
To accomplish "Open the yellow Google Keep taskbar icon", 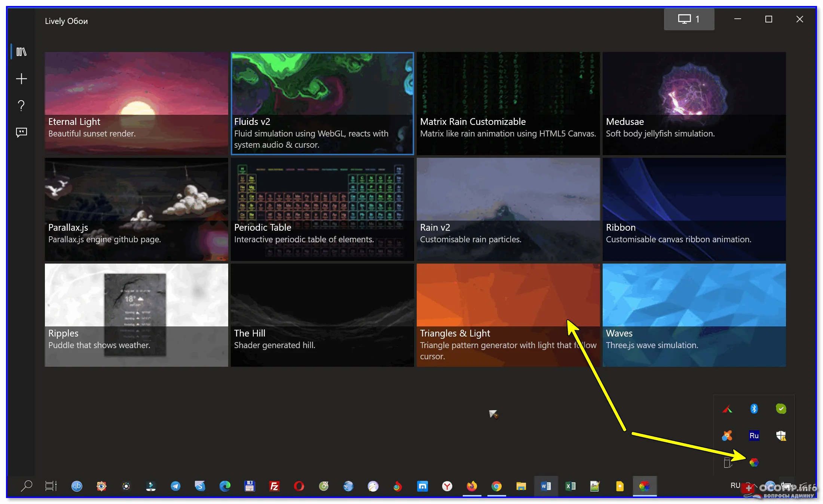I will click(620, 486).
